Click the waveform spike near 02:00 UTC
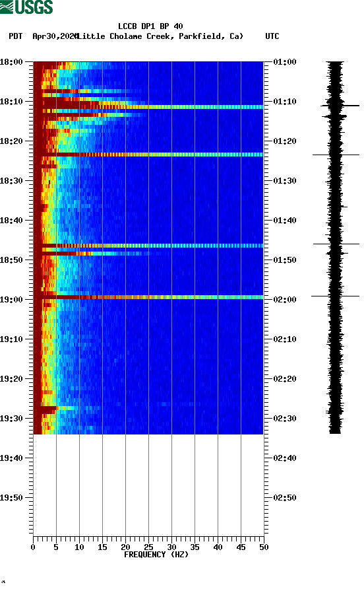The image size is (364, 589). (335, 296)
